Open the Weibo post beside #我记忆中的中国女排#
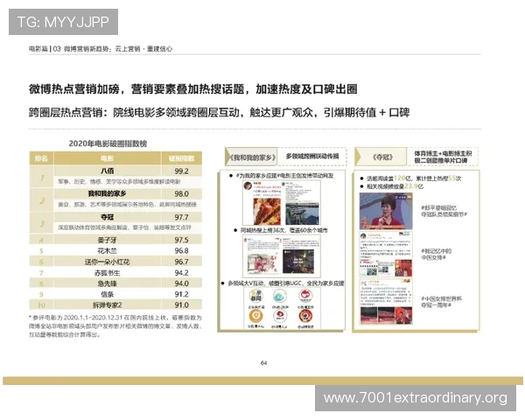525x420 pixels. [x=386, y=255]
